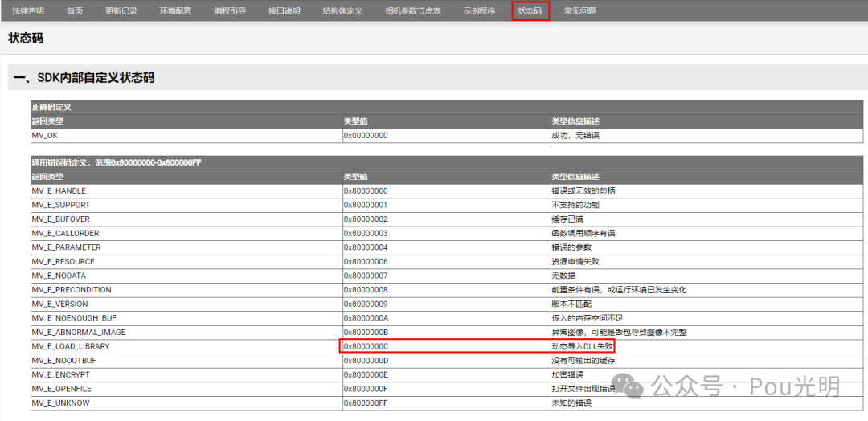Open the 编程引导 tab

pyautogui.click(x=230, y=10)
